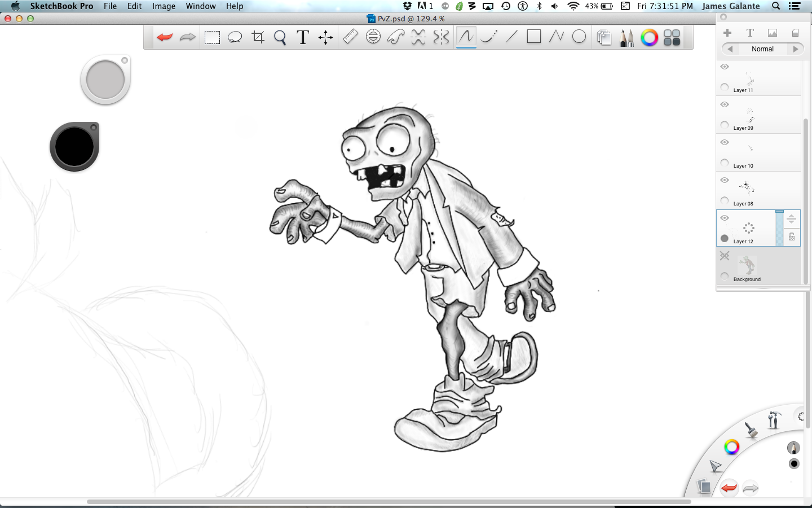The width and height of the screenshot is (812, 508).
Task: Hide Layer 11 with eye icon
Action: click(725, 67)
